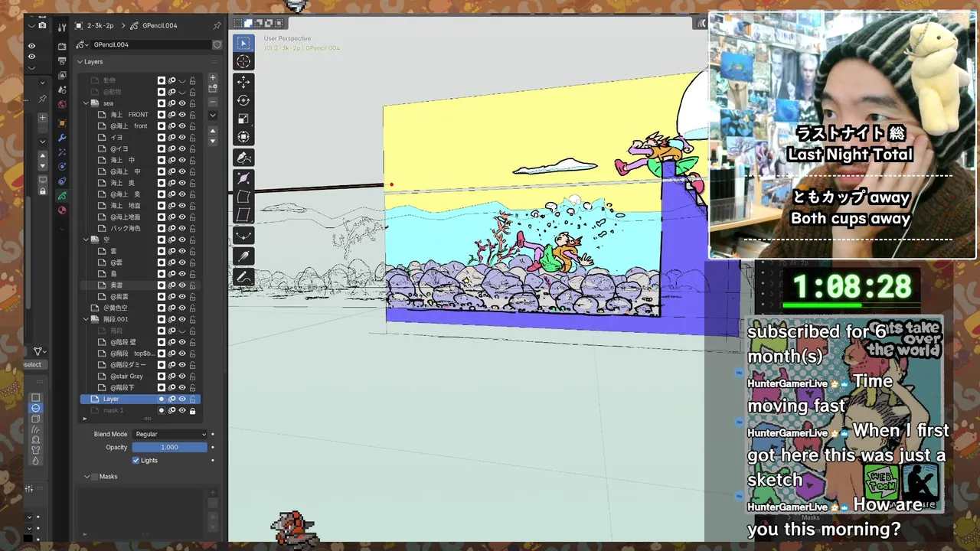Collapse the Layers panel
Viewport: 980px width, 551px height.
tap(80, 61)
